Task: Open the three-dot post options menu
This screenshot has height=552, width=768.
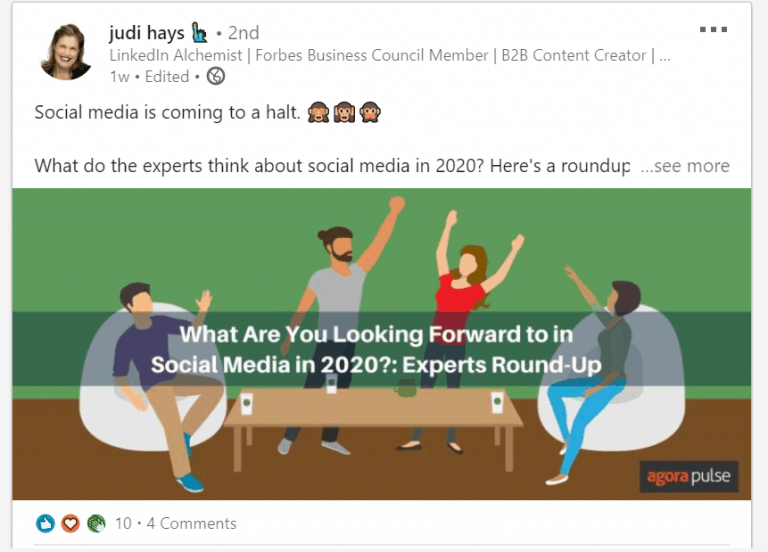Action: pyautogui.click(x=713, y=31)
